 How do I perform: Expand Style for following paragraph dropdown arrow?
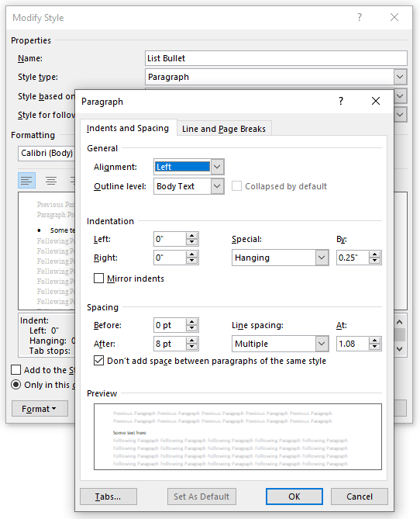(x=400, y=115)
